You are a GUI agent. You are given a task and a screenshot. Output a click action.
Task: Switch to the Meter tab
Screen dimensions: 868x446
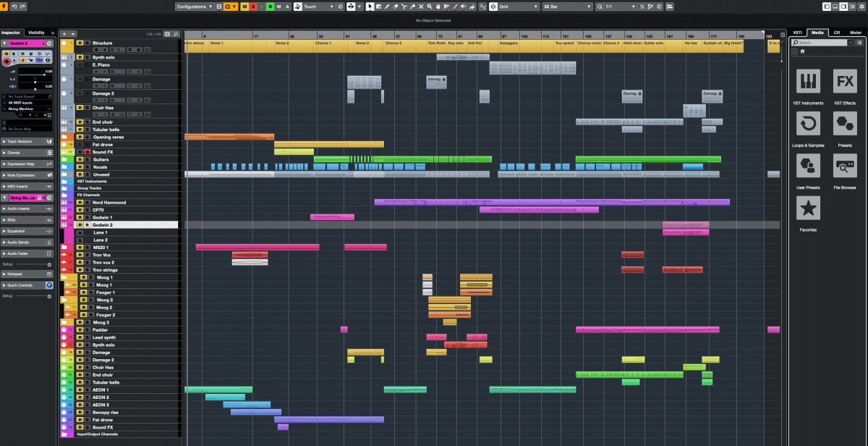(x=856, y=33)
